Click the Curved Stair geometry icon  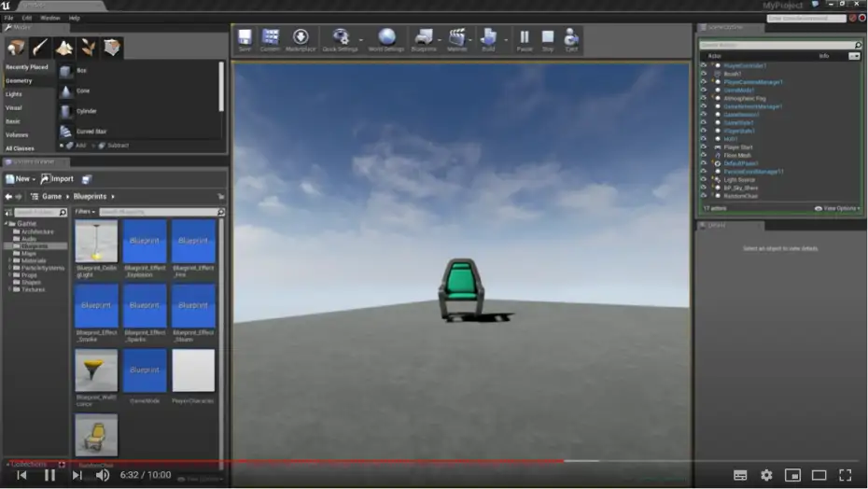(x=66, y=132)
